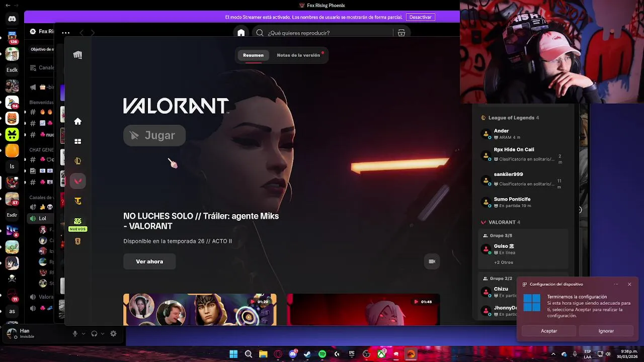Select the Teamfight Tactics sidebar icon
Viewport: 644px width, 362px height.
(77, 201)
